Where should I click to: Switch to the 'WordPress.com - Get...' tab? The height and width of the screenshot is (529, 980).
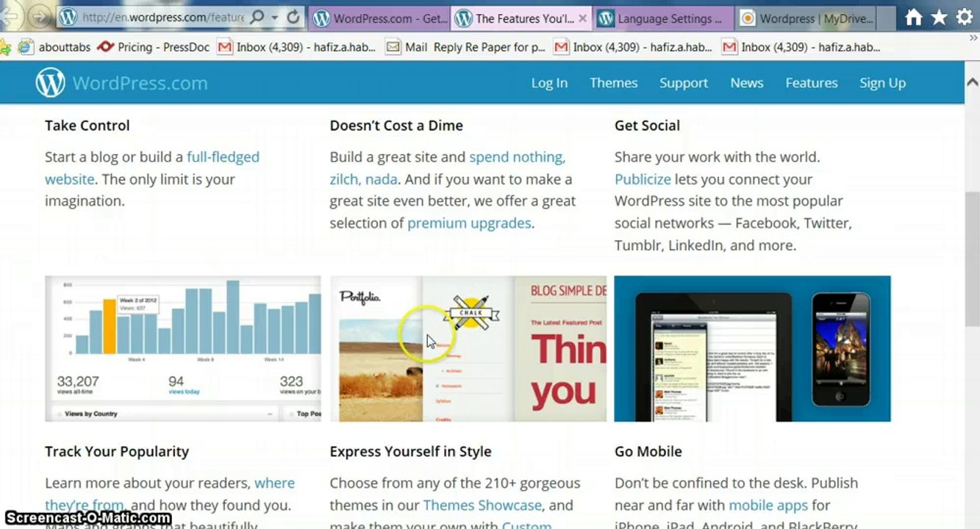pos(380,18)
